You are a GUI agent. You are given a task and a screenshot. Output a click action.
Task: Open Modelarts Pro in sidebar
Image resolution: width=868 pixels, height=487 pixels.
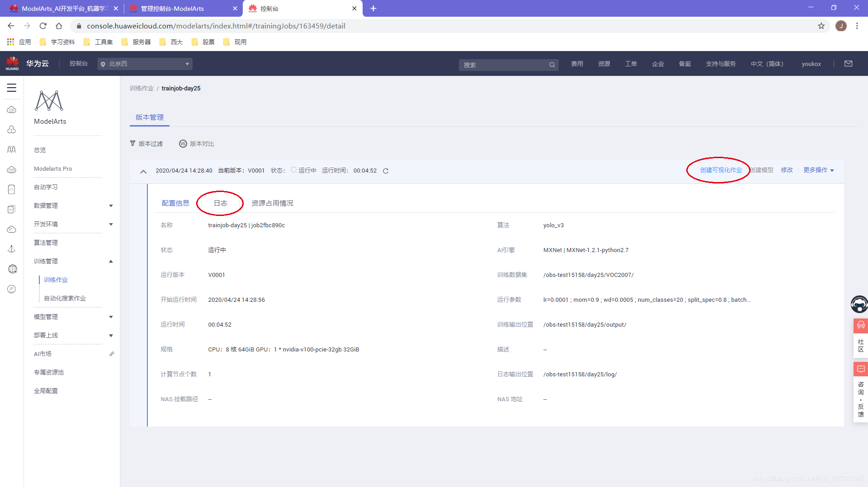point(53,169)
